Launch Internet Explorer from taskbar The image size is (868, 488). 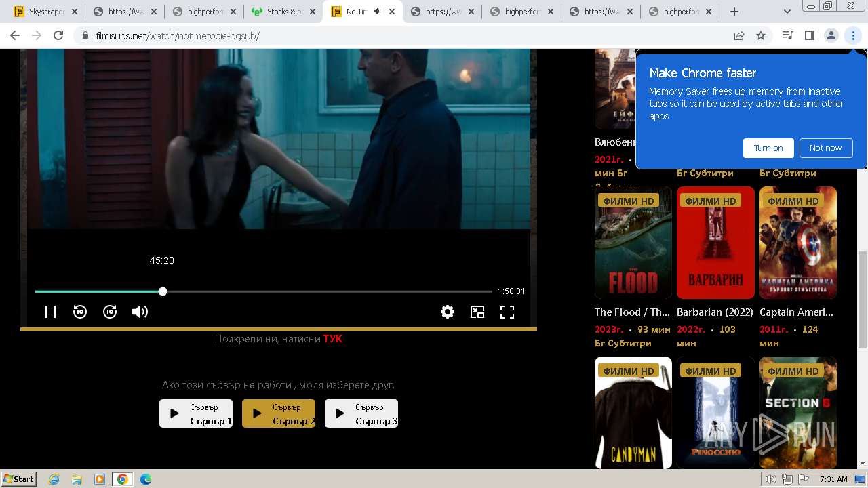54,479
